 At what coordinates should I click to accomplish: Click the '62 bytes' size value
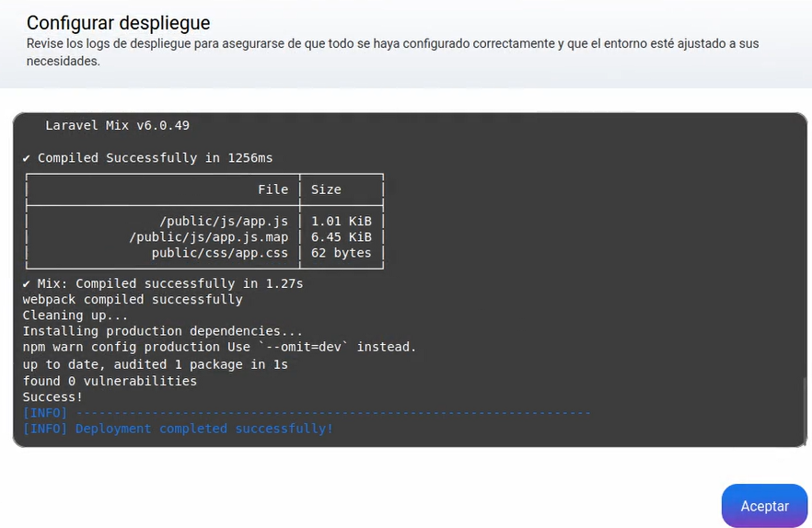[342, 253]
